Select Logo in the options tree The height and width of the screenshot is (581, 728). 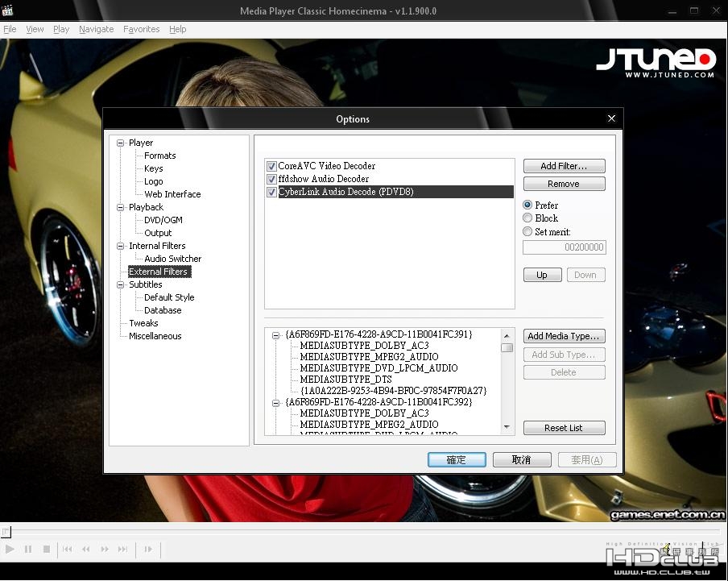click(153, 181)
